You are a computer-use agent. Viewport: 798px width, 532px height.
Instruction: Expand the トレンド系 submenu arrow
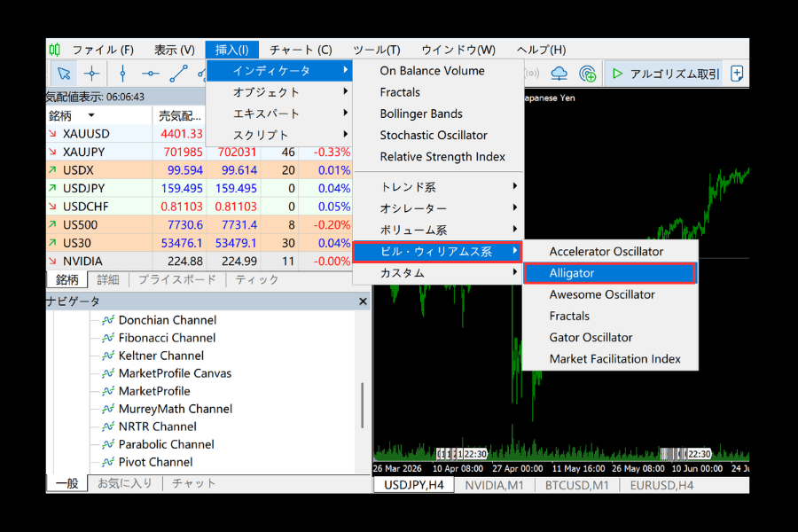point(515,186)
